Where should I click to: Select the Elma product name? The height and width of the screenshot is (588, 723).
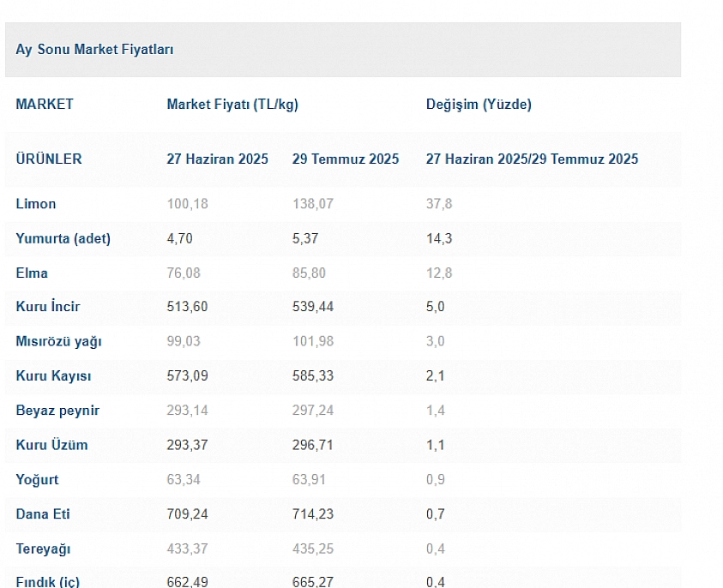(x=32, y=273)
